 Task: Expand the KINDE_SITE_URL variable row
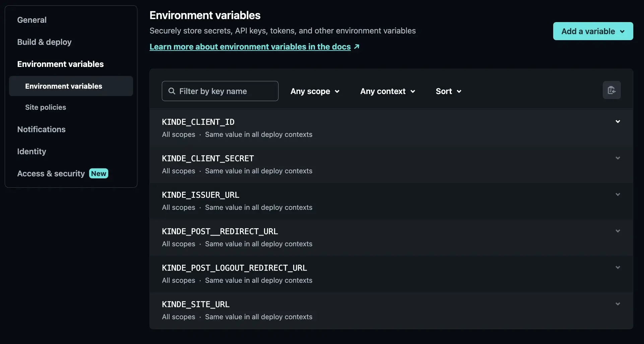click(618, 304)
